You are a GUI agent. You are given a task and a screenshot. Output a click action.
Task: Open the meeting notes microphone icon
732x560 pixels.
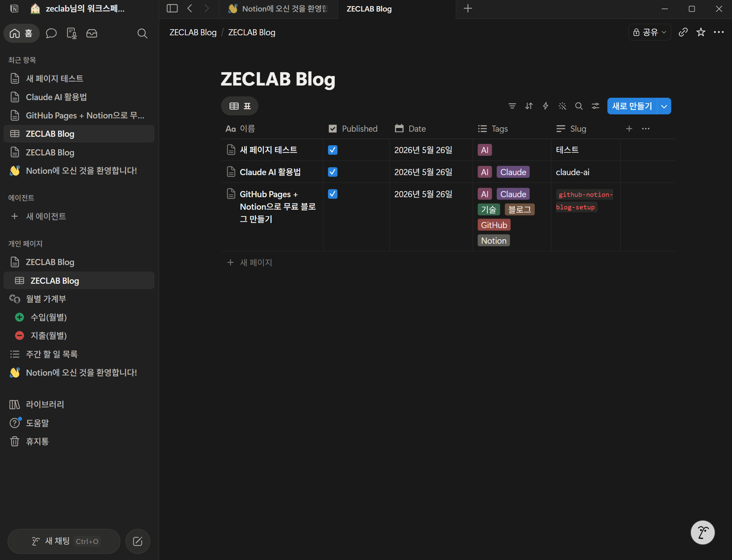tap(72, 33)
